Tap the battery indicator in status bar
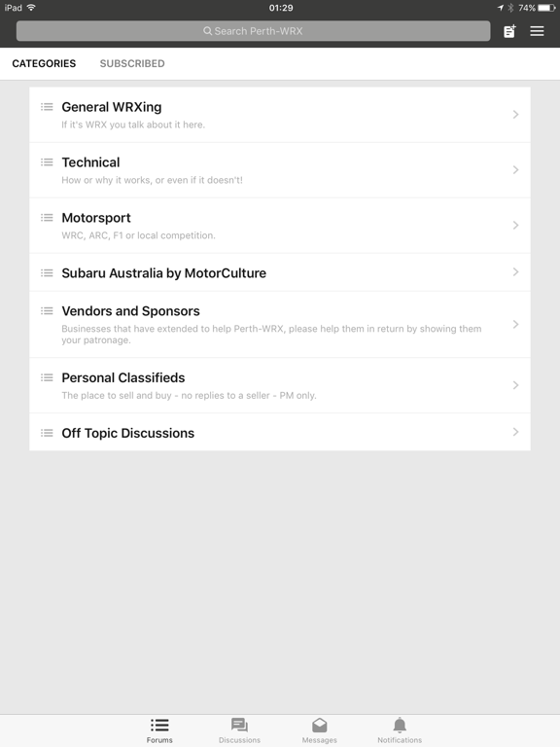This screenshot has width=560, height=747. pyautogui.click(x=546, y=8)
